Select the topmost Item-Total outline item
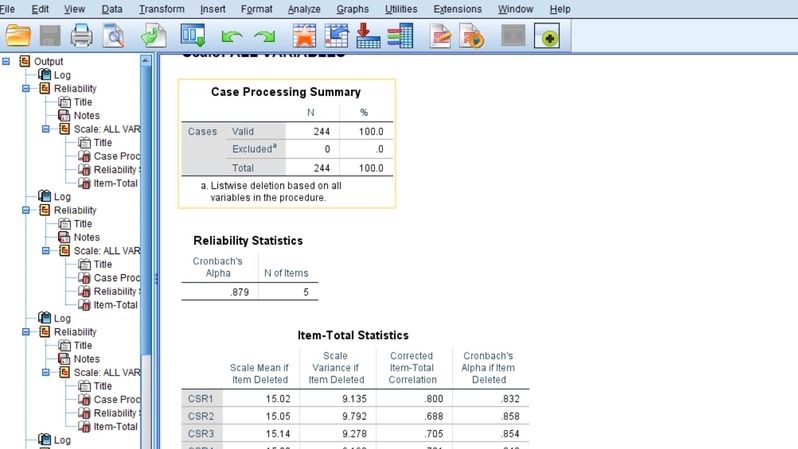The width and height of the screenshot is (798, 449). [x=116, y=183]
